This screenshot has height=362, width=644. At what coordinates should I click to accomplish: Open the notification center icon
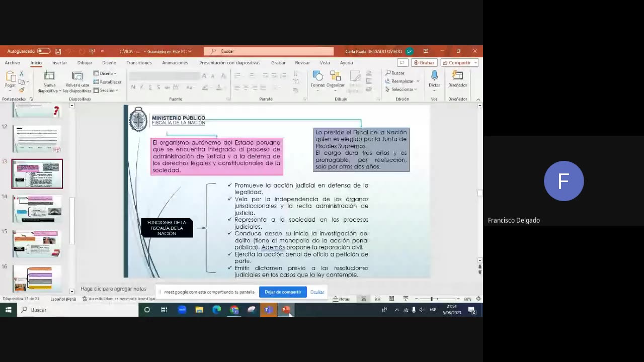(472, 310)
